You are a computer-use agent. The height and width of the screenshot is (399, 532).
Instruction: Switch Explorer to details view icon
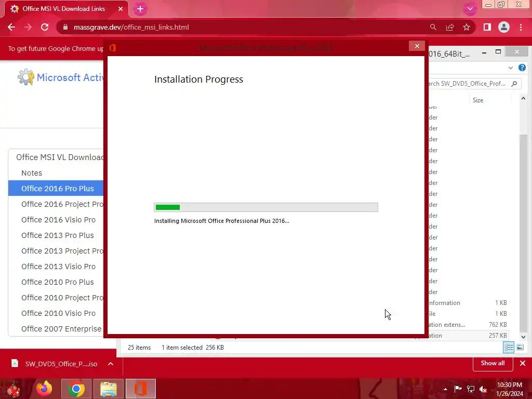pyautogui.click(x=509, y=348)
